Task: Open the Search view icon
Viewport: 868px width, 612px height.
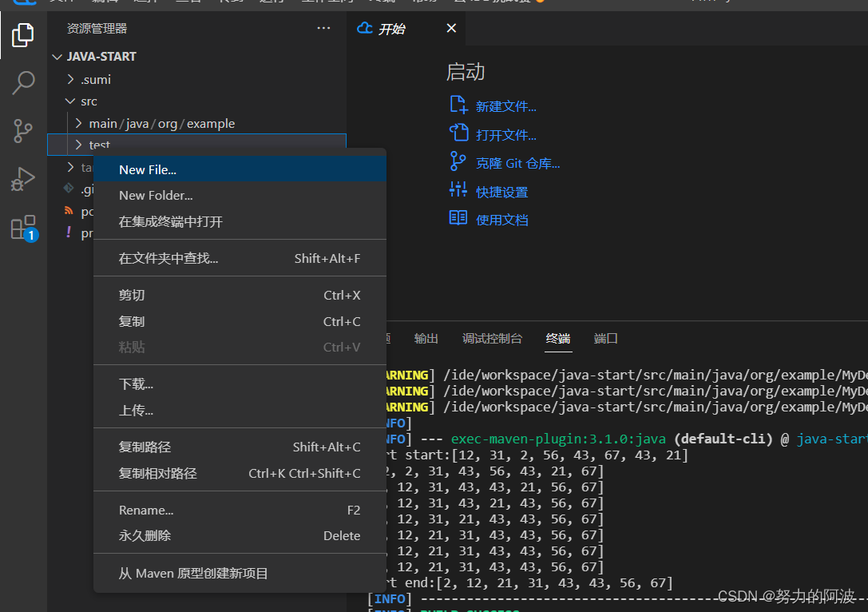Action: (x=23, y=82)
